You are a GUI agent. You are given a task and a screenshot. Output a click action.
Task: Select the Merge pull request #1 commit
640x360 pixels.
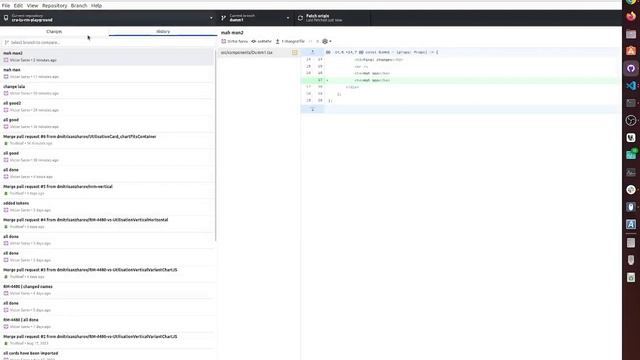(x=107, y=340)
